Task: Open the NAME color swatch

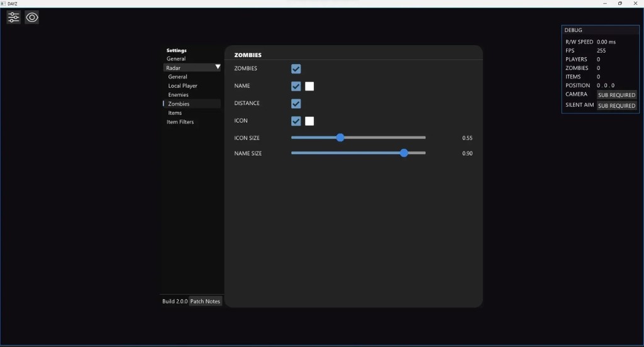Action: 309,86
